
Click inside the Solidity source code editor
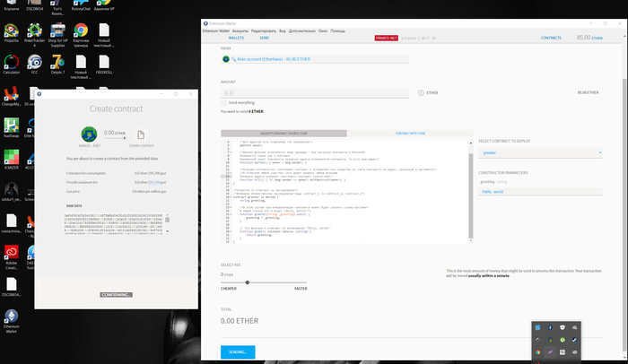345,191
